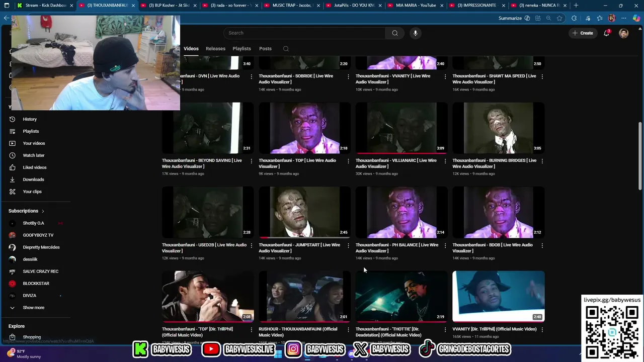This screenshot has height=362, width=644.
Task: Click the search magnifier button
Action: (395, 33)
